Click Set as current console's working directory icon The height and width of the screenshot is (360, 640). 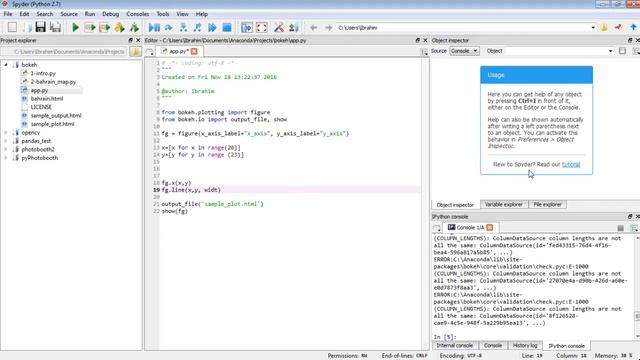click(x=618, y=27)
